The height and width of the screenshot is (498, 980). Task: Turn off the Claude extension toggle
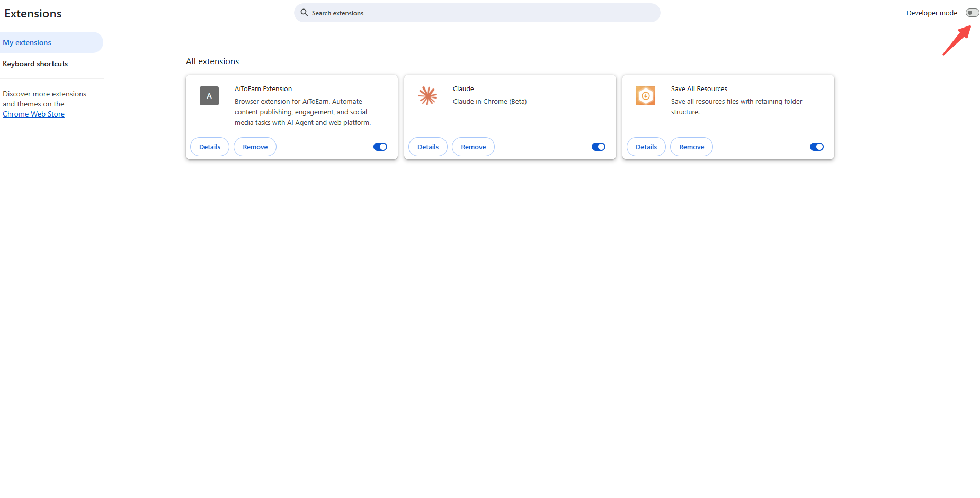(599, 147)
